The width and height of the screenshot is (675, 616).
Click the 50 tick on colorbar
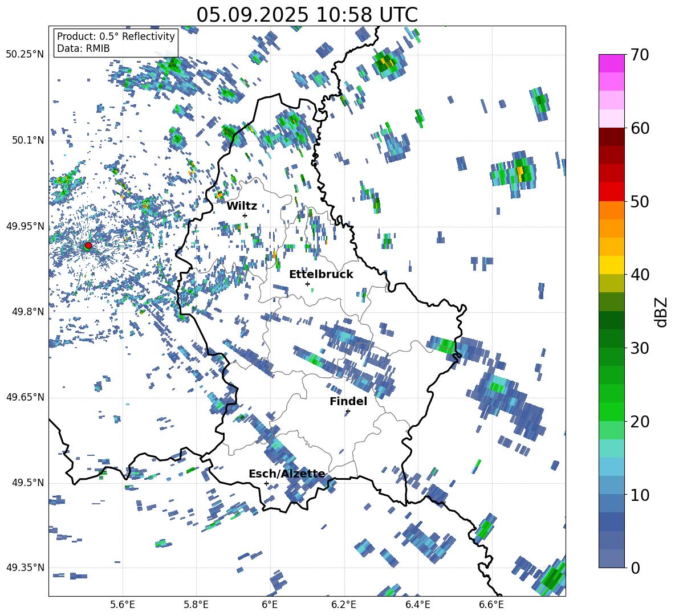coord(639,201)
